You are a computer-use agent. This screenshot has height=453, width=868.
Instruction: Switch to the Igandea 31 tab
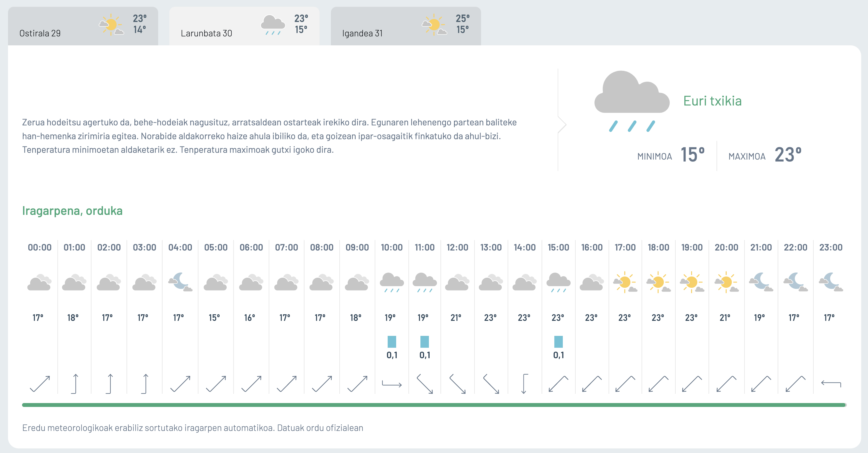click(406, 26)
